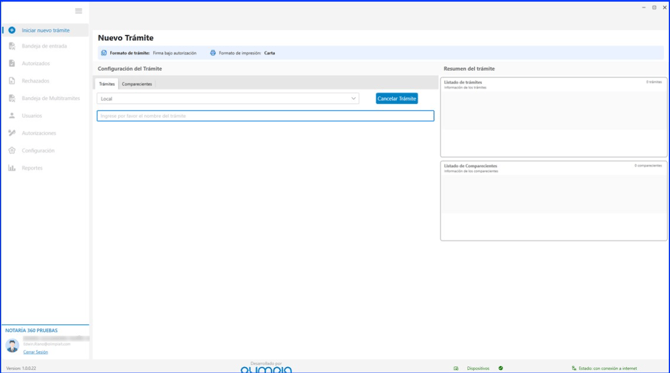The height and width of the screenshot is (373, 670).
Task: Click the Listado de Comparecientes panel header
Action: point(470,166)
